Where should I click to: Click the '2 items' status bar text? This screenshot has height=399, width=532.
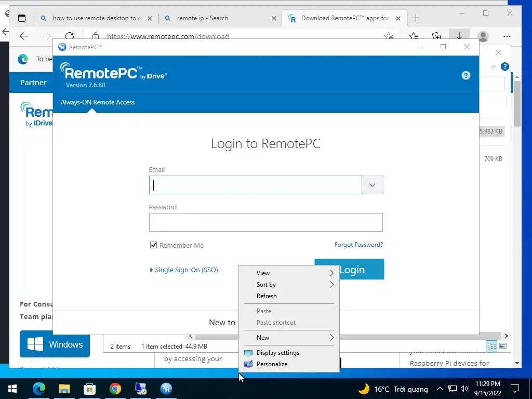(x=121, y=347)
